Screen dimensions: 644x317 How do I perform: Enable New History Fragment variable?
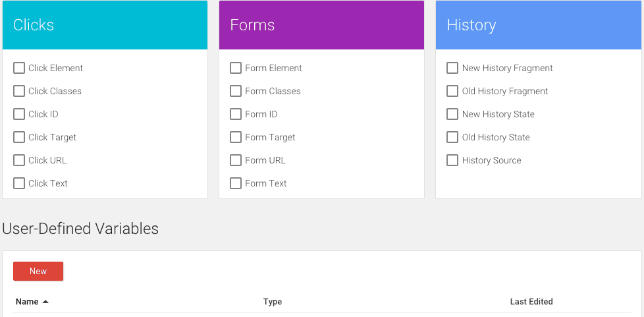452,68
